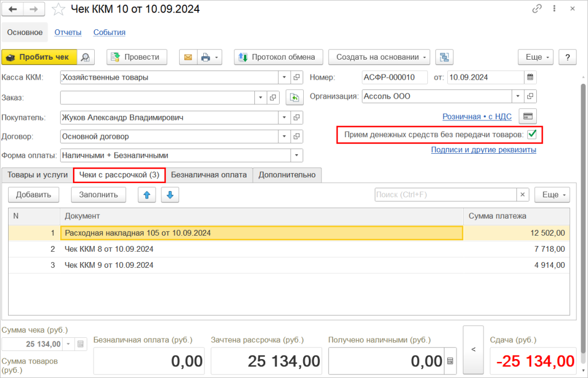Open calendar picker next to date field
The width and height of the screenshot is (588, 378).
click(x=530, y=77)
